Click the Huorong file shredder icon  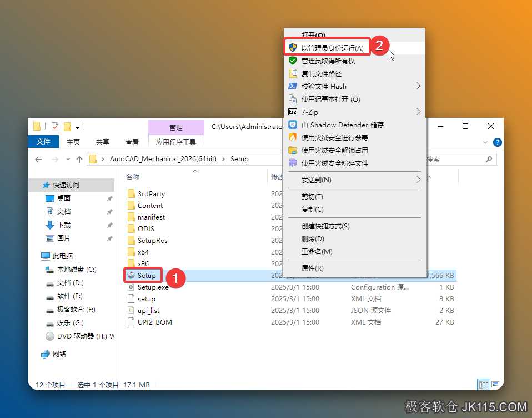tap(293, 163)
